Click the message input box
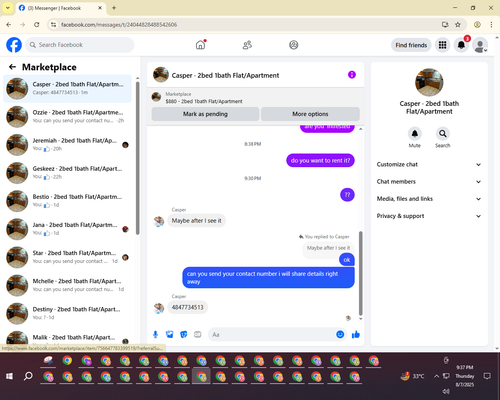This screenshot has height=400, width=500. click(x=272, y=334)
